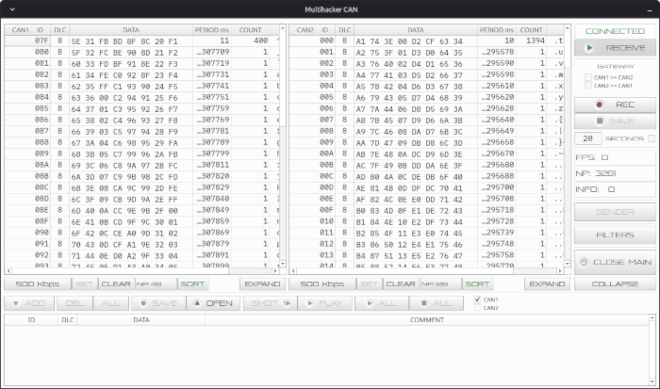Open the FILTERS panel

click(x=615, y=235)
